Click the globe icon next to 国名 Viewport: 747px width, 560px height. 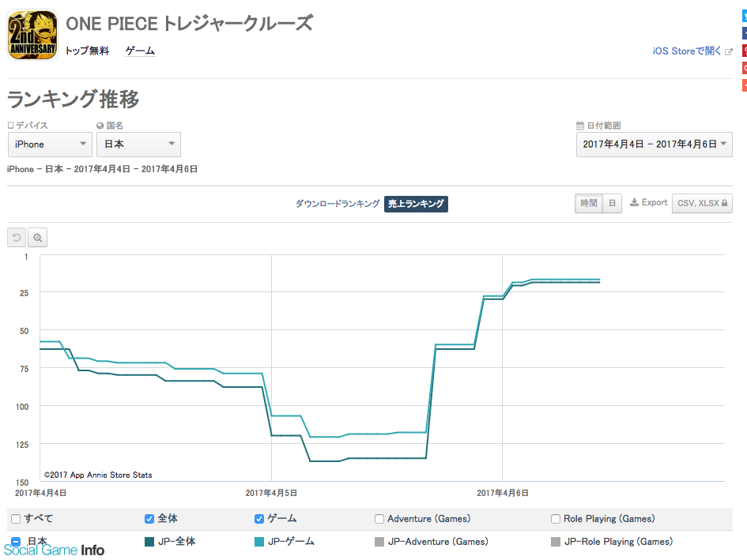pos(100,126)
